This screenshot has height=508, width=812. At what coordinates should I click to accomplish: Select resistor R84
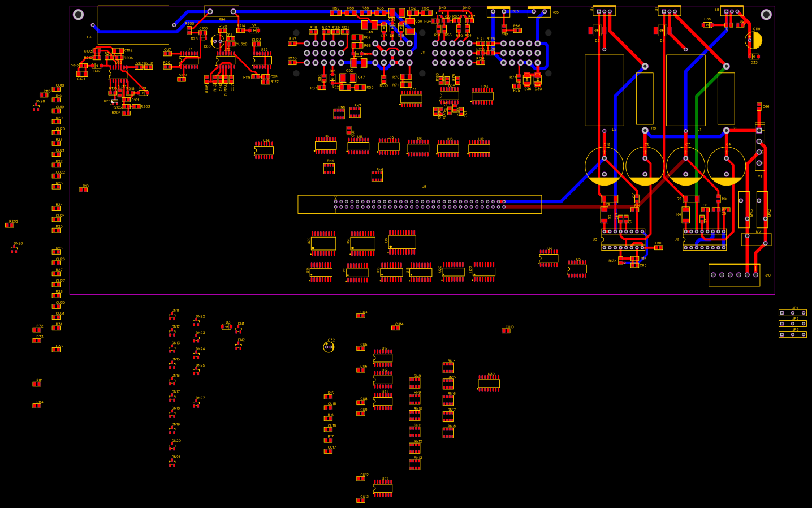[x=37, y=406]
